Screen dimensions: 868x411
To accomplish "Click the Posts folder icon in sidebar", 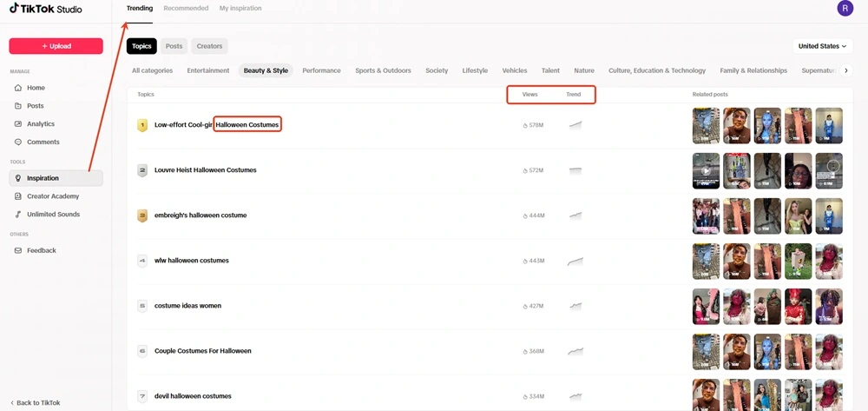I will tap(18, 106).
